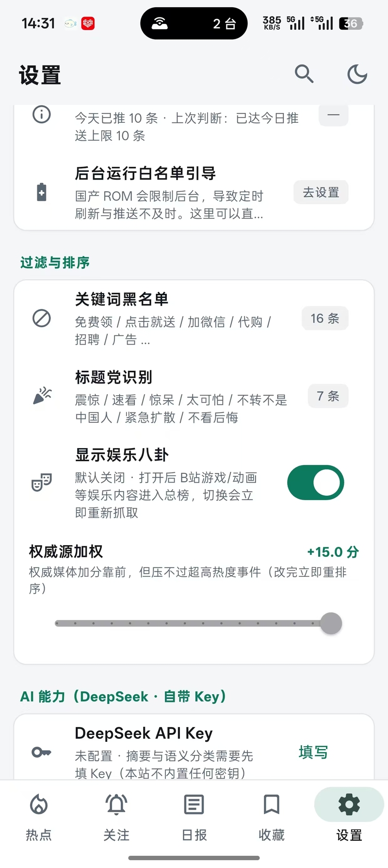
Task: Click the 权威源加权 slider thumb
Action: point(331,623)
